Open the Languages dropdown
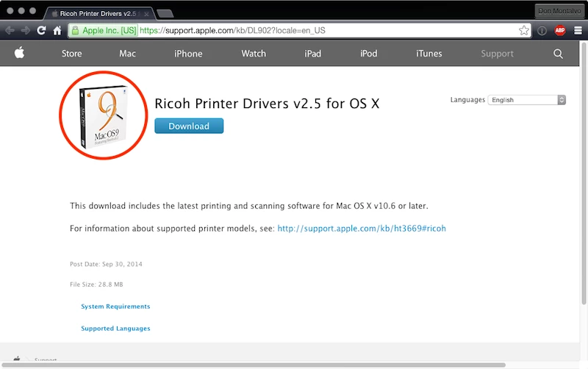The height and width of the screenshot is (369, 588). point(526,100)
